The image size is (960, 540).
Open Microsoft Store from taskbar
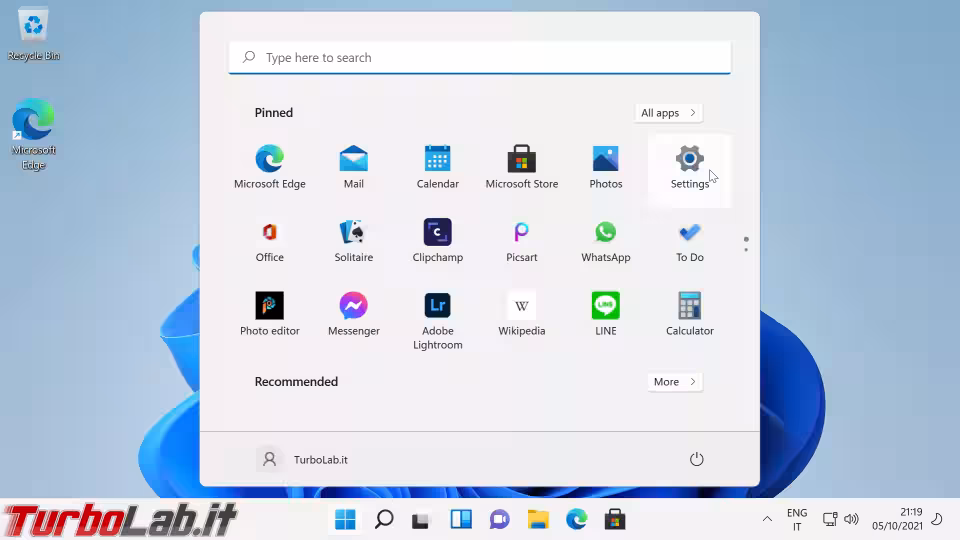tap(615, 519)
